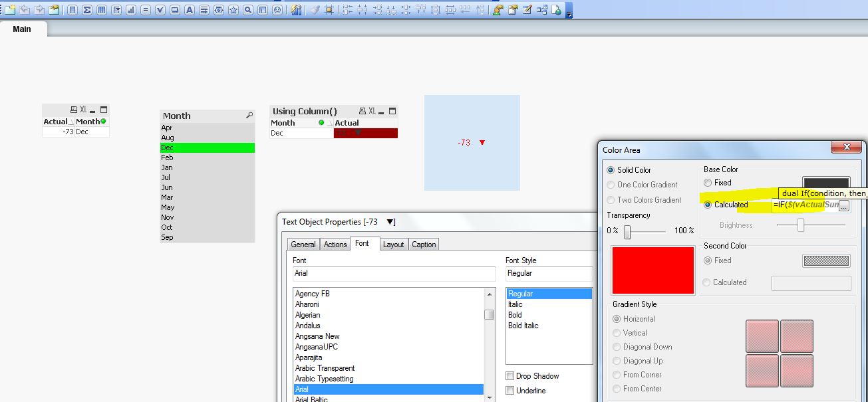
Task: Create a new List Box from toolbar
Action: (x=73, y=10)
